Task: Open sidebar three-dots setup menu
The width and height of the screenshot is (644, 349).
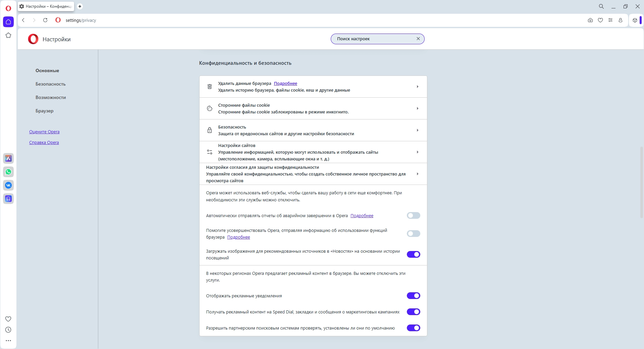Action: coord(8,341)
